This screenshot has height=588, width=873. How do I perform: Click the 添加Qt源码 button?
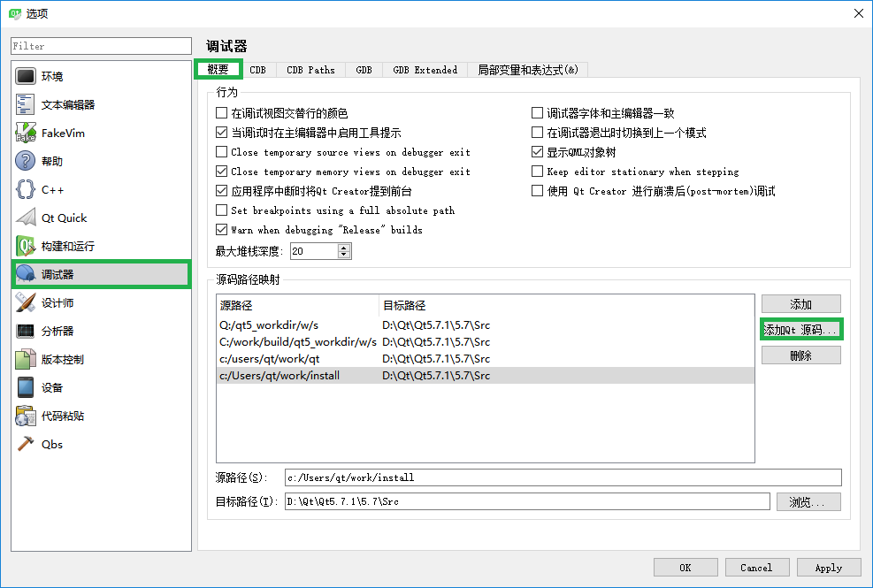click(x=800, y=329)
